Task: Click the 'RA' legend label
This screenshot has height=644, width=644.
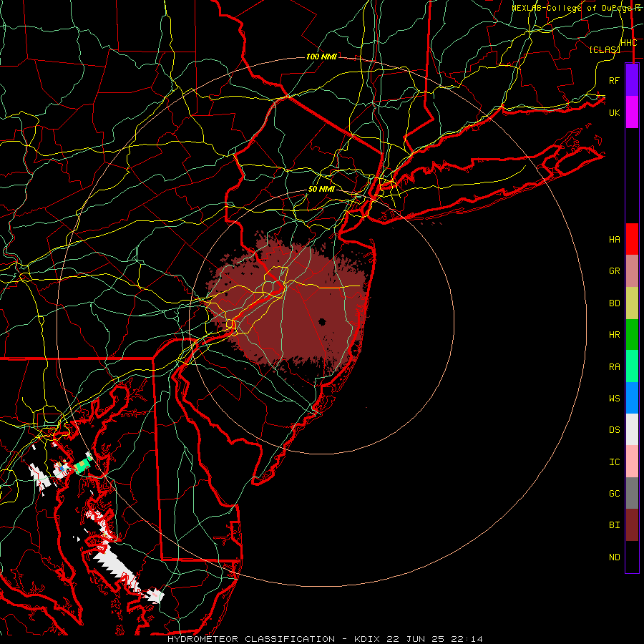Action: point(615,366)
